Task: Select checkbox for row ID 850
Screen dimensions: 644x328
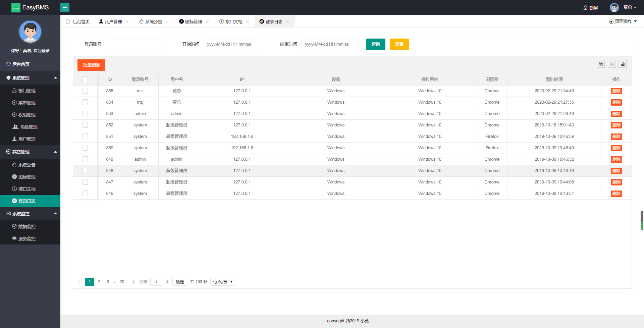Action: click(x=85, y=148)
